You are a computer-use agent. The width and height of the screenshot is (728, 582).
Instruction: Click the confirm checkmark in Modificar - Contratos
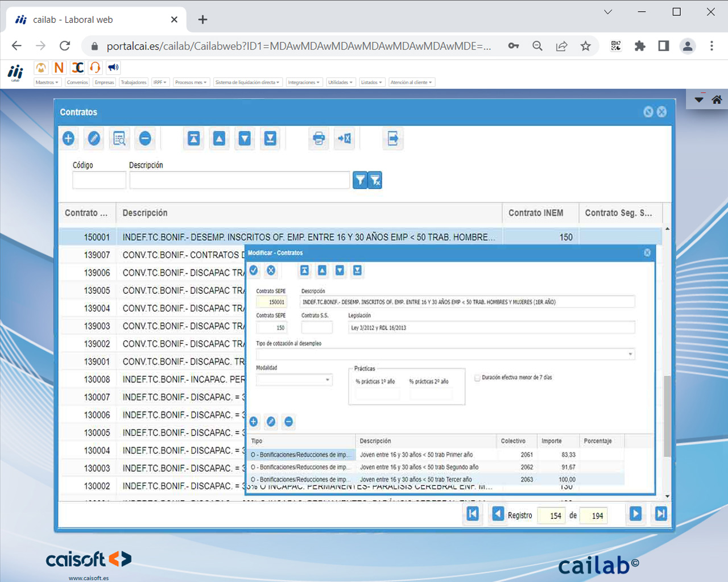(254, 271)
